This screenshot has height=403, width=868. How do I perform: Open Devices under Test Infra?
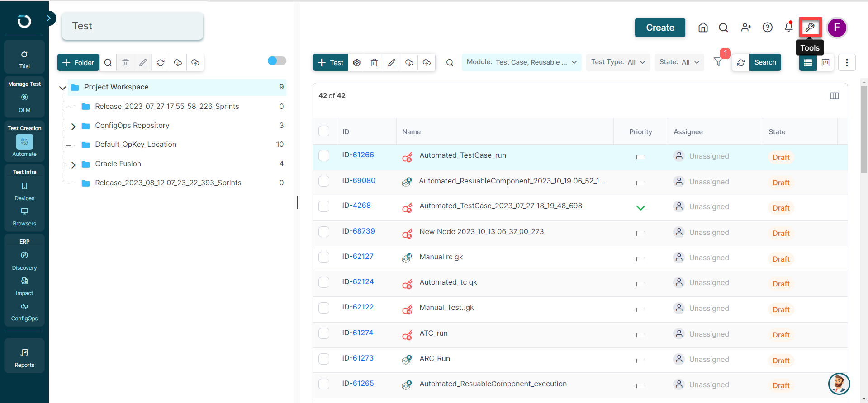pos(24,192)
